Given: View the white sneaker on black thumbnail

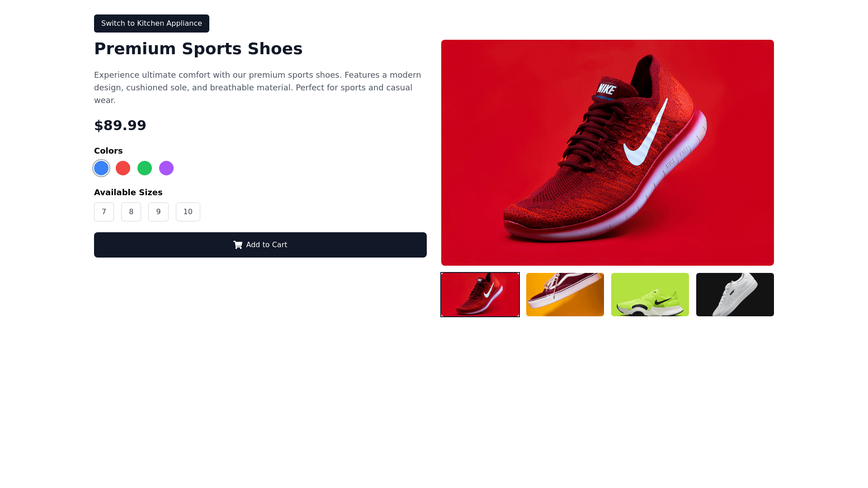Looking at the screenshot, I should click(x=735, y=295).
